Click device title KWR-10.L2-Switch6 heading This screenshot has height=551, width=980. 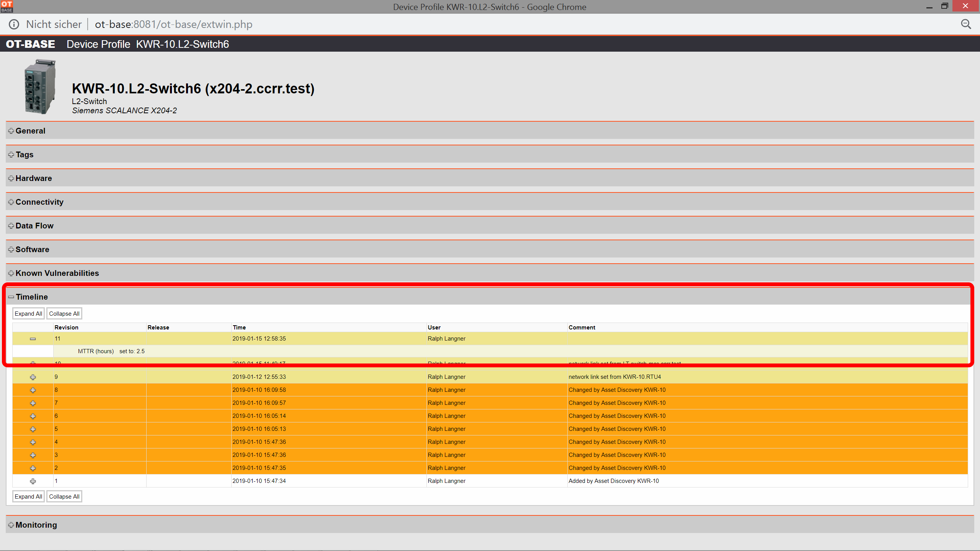[193, 88]
